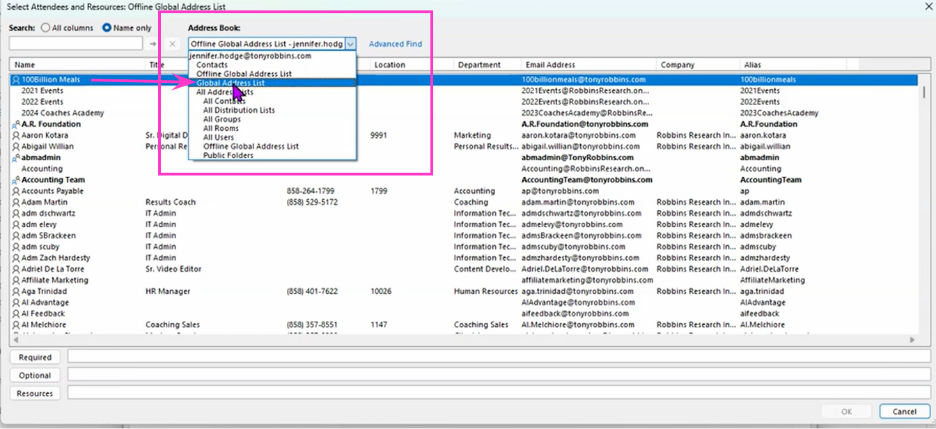Click the HR Manager title cell
This screenshot has width=936, height=429.
click(x=168, y=291)
